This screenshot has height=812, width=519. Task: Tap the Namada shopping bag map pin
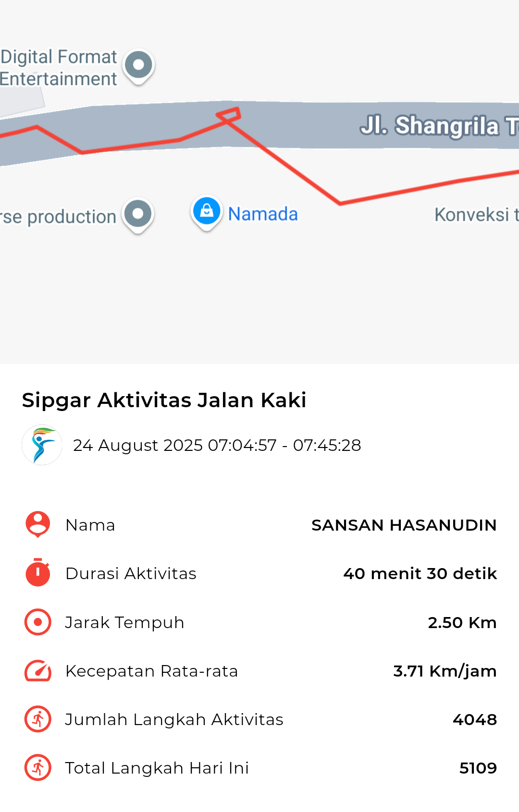click(207, 213)
